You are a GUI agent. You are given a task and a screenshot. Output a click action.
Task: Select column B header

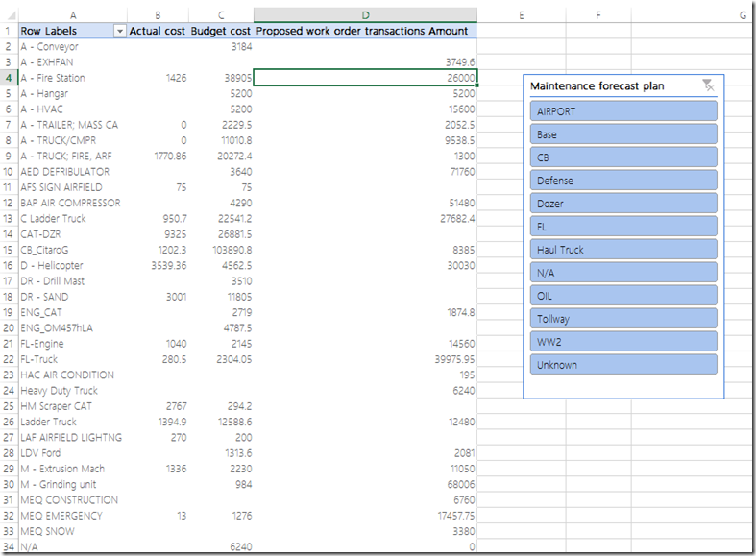[x=159, y=15]
